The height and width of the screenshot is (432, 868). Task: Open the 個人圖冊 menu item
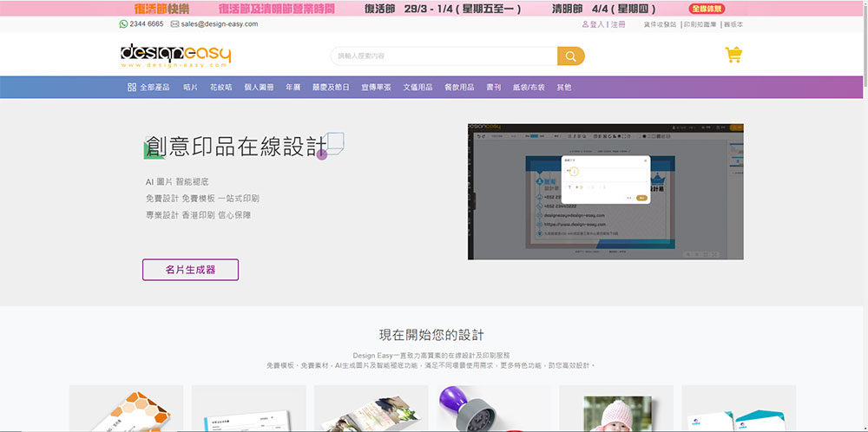tap(259, 88)
